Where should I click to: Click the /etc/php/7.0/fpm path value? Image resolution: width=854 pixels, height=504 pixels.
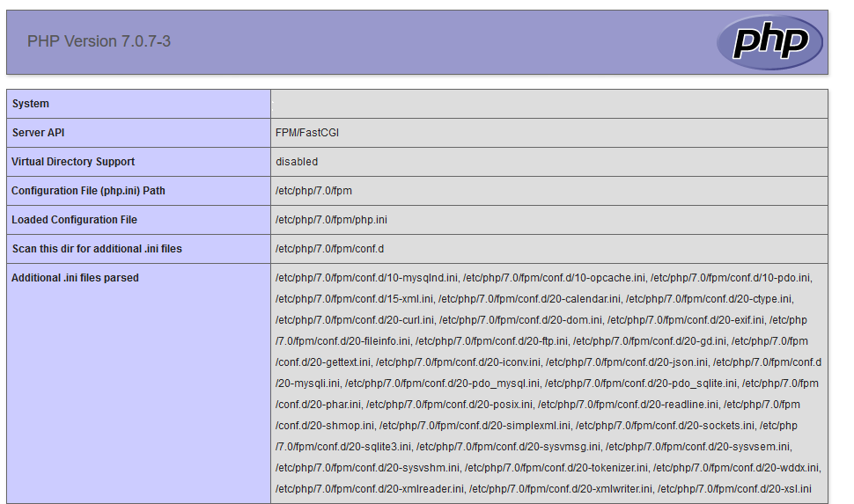(x=313, y=191)
